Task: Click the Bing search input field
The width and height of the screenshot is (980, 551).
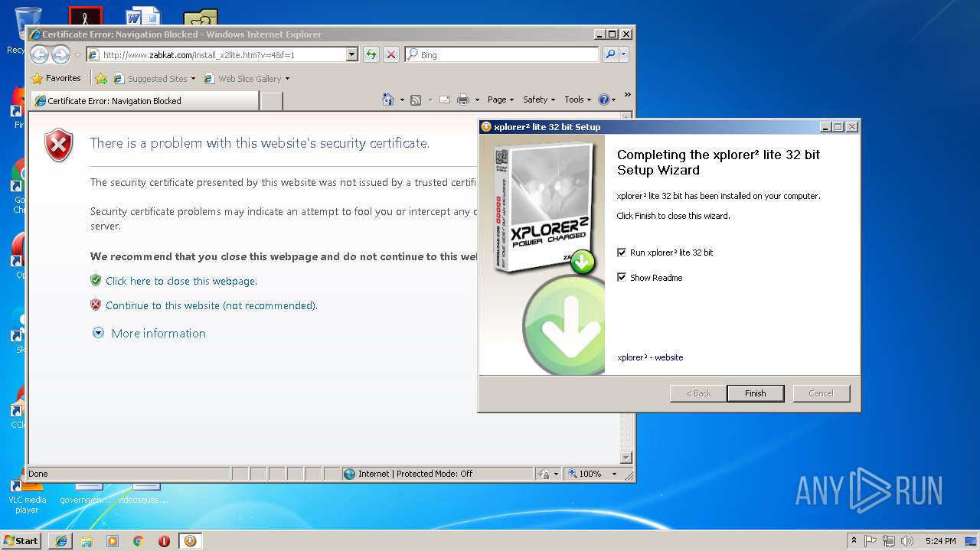Action: [501, 54]
